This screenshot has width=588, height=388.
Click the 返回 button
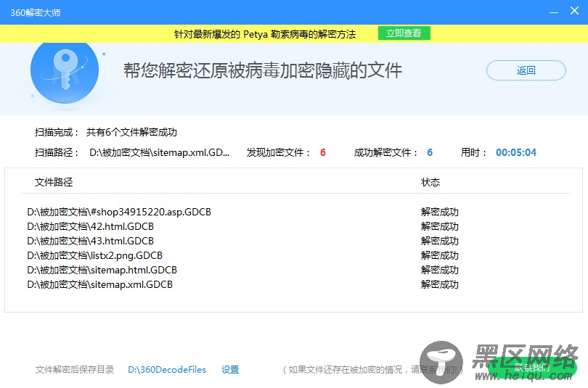[x=526, y=70]
